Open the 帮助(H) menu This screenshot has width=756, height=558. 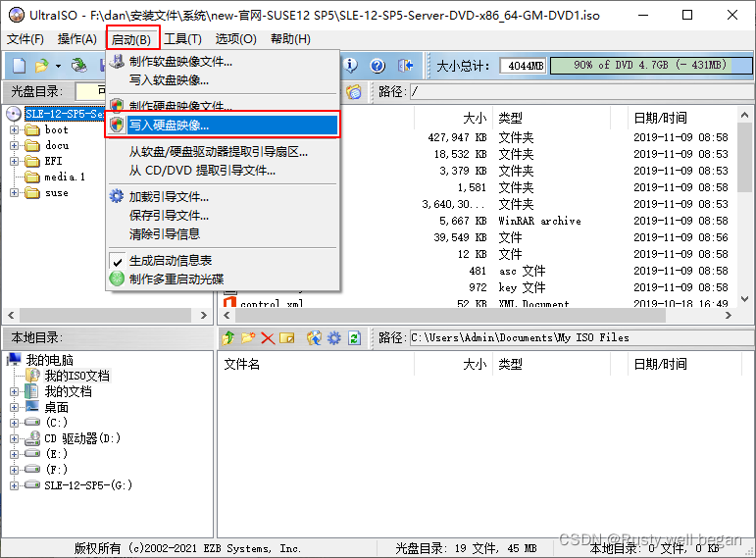pyautogui.click(x=290, y=39)
